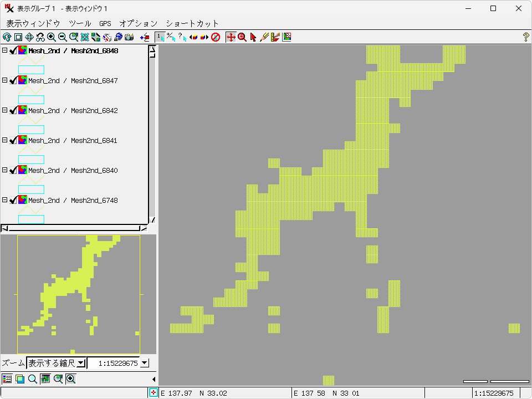Open the オプション menu
Viewport: 532px width, 399px height.
(x=138, y=23)
